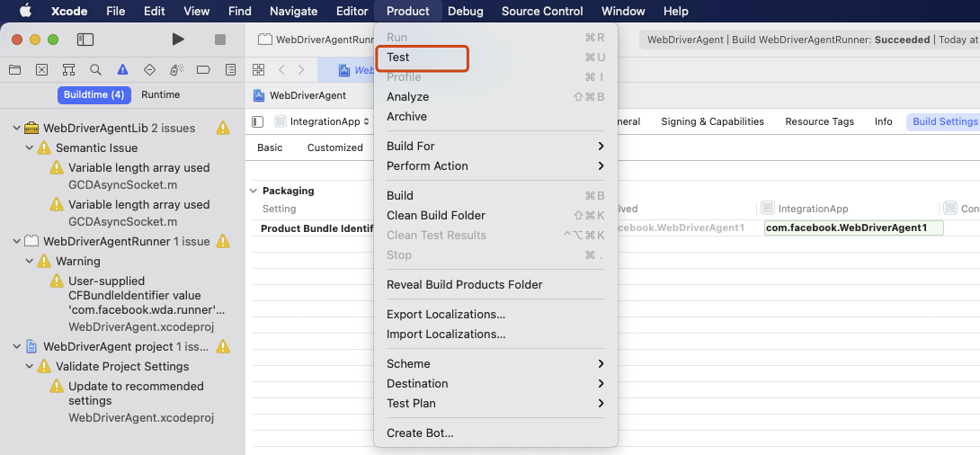Click the warning triangle on WebDriverAgent project row

tap(222, 346)
